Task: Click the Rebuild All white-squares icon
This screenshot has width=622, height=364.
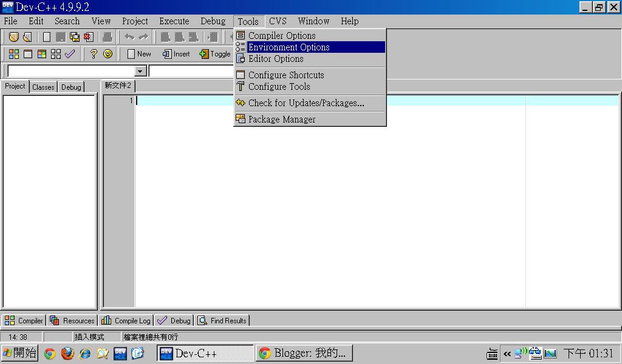Action: [56, 54]
